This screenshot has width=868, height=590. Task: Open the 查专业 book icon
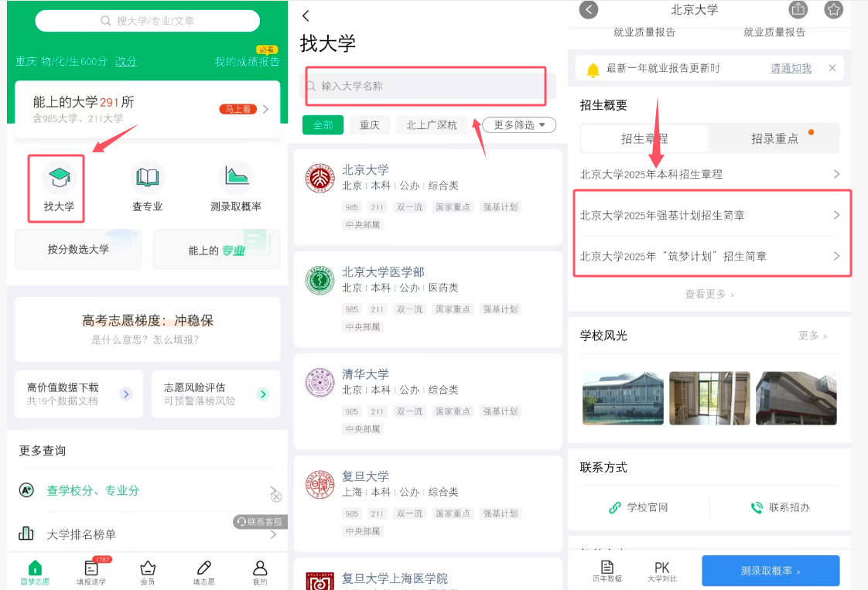click(x=147, y=179)
